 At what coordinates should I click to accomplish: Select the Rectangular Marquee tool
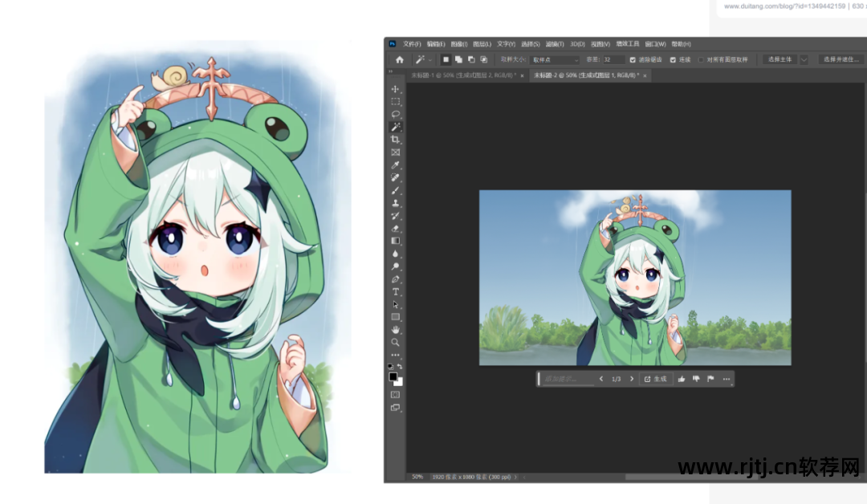395,102
